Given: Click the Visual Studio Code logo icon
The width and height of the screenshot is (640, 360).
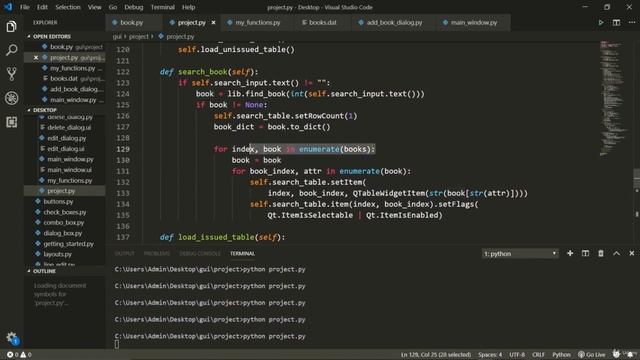Looking at the screenshot, I should 8,7.
